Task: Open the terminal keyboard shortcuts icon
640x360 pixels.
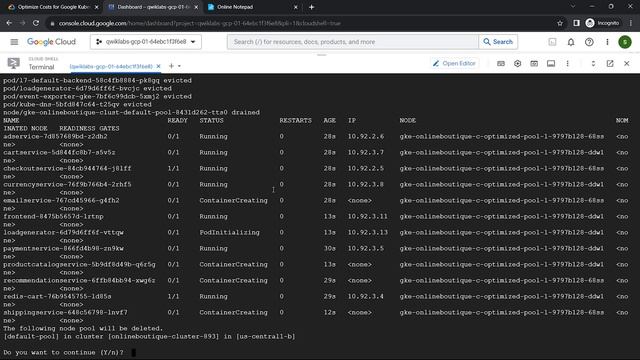Action: click(x=501, y=64)
